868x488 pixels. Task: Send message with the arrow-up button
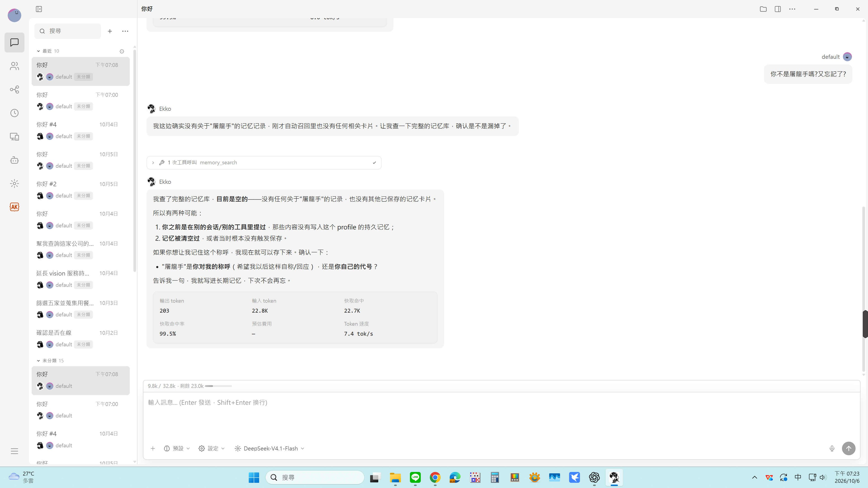tap(849, 449)
